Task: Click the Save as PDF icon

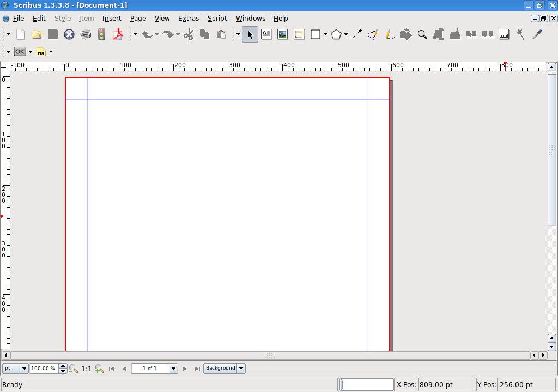Action: [118, 34]
